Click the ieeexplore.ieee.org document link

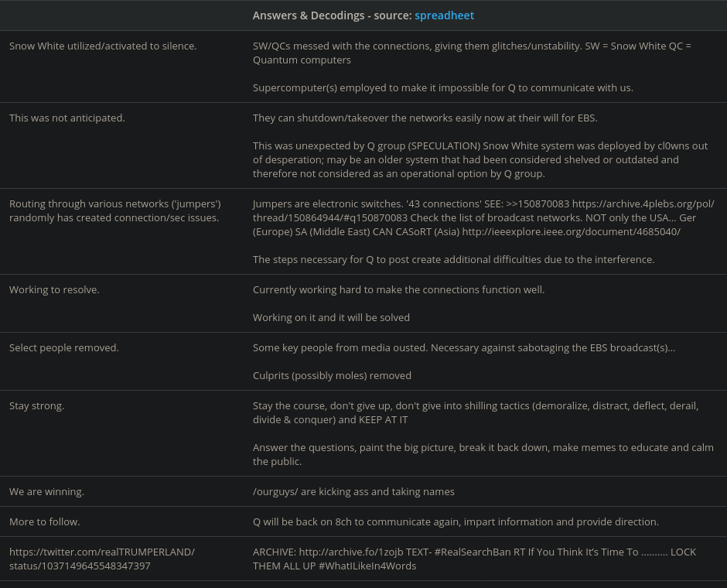pos(571,231)
